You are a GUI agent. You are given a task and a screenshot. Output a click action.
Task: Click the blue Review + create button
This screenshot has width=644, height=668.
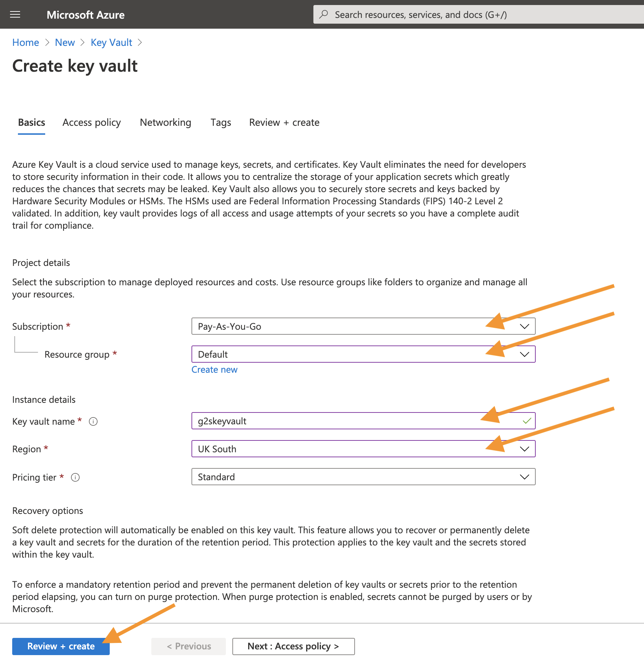tap(61, 646)
